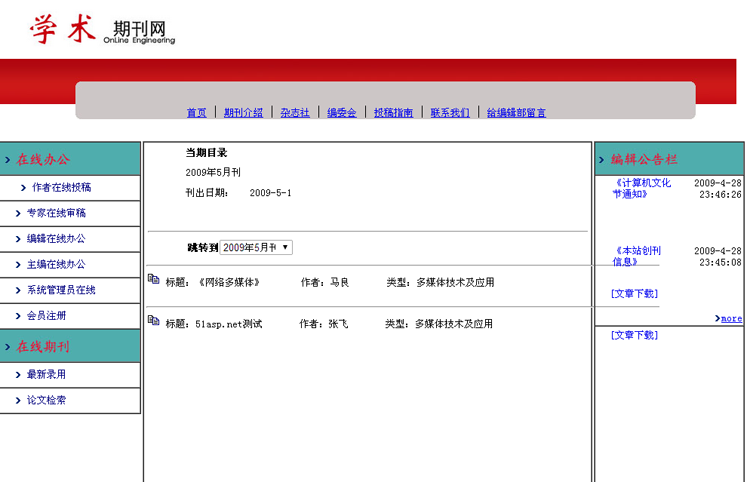Click the 2009年5月刊 issue text below 当期目录

pos(213,172)
